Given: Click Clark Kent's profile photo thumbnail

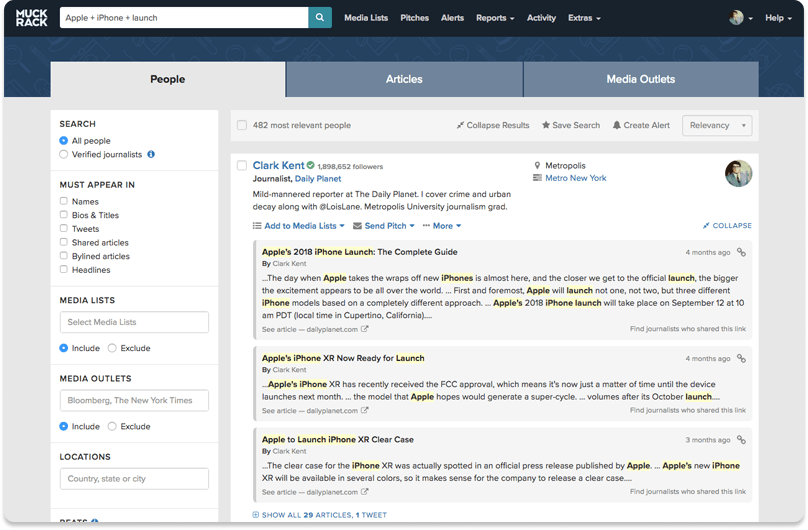Looking at the screenshot, I should (x=738, y=173).
